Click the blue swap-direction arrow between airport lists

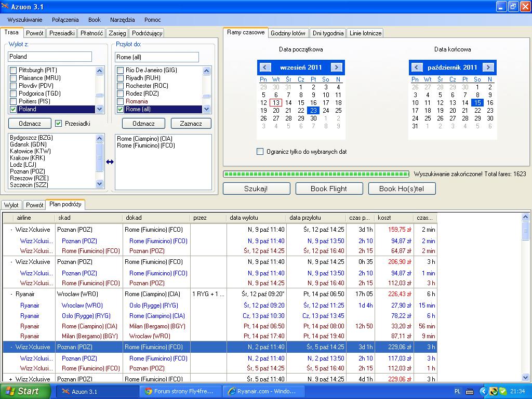point(110,162)
